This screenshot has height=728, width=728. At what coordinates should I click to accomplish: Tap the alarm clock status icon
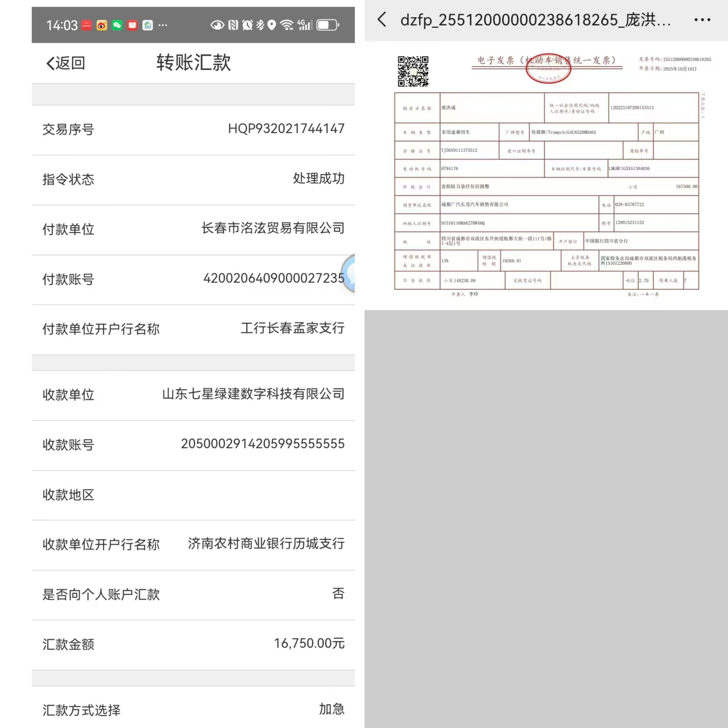[x=247, y=25]
